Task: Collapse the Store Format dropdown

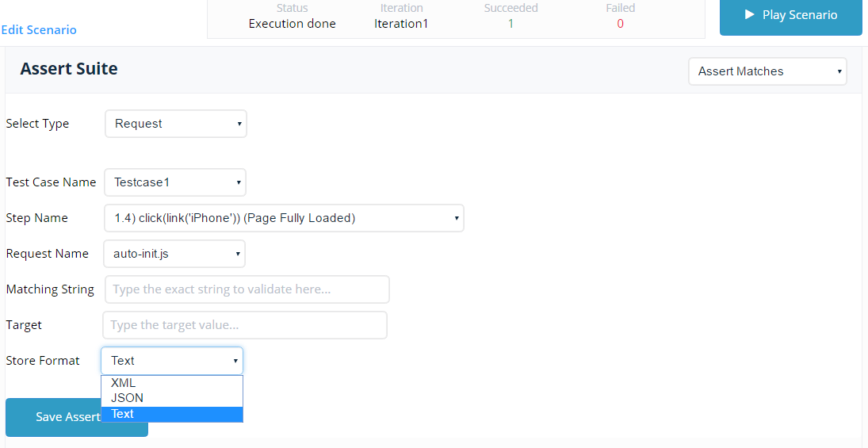Action: point(172,361)
